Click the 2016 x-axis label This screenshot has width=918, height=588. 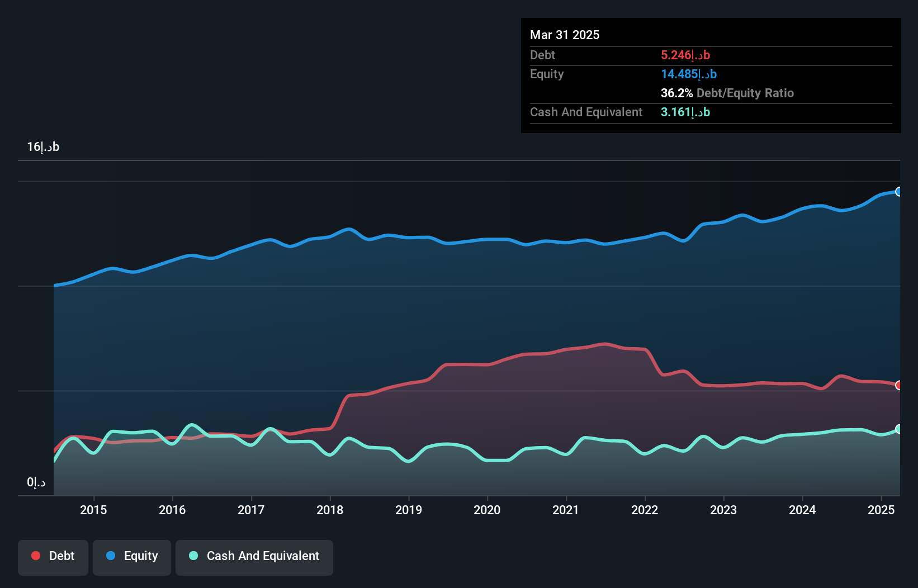[172, 510]
